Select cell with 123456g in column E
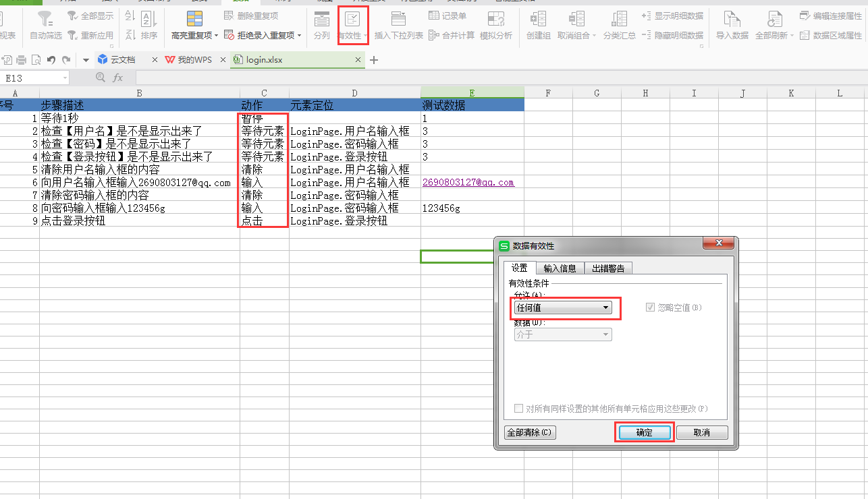The image size is (868, 499). [472, 208]
